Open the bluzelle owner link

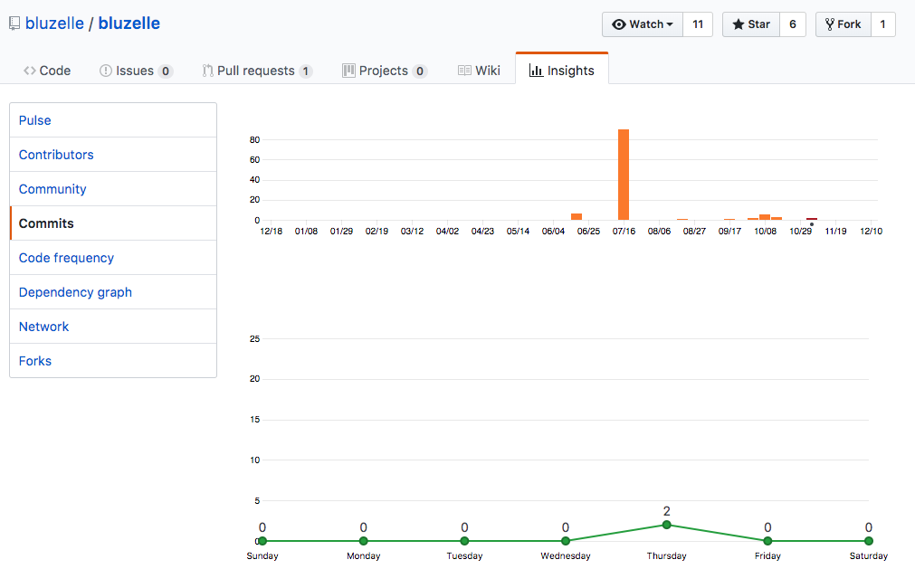(x=55, y=24)
